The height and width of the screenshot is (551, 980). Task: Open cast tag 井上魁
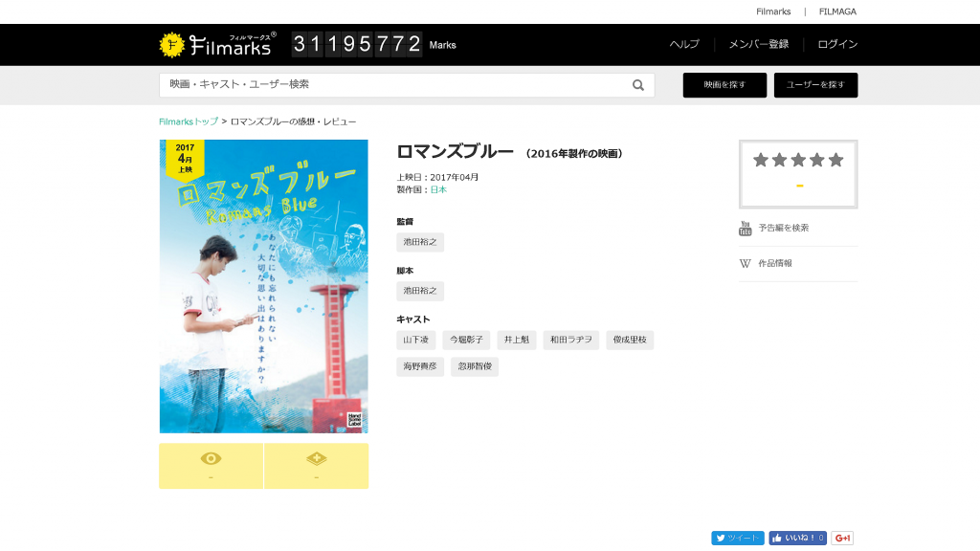pos(516,340)
